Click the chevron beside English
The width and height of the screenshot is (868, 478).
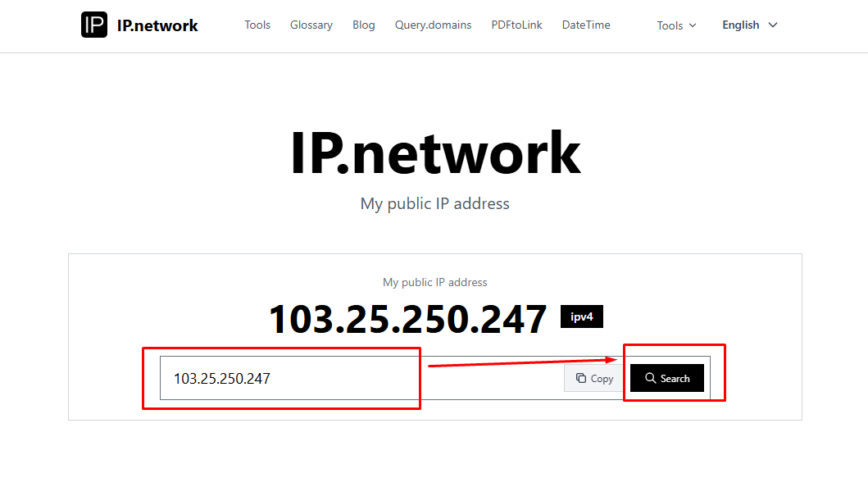(x=772, y=25)
